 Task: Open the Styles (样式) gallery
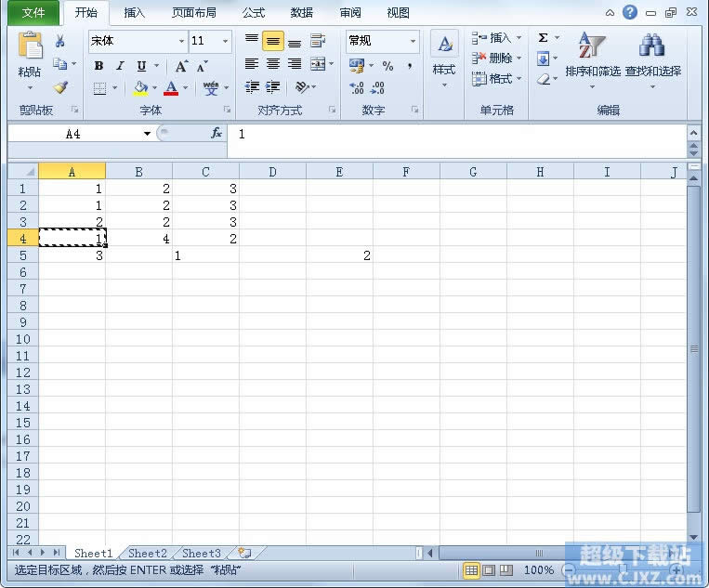point(444,59)
